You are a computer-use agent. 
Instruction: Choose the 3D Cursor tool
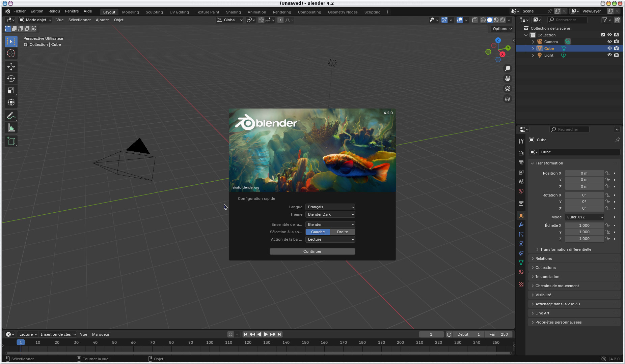pyautogui.click(x=11, y=53)
